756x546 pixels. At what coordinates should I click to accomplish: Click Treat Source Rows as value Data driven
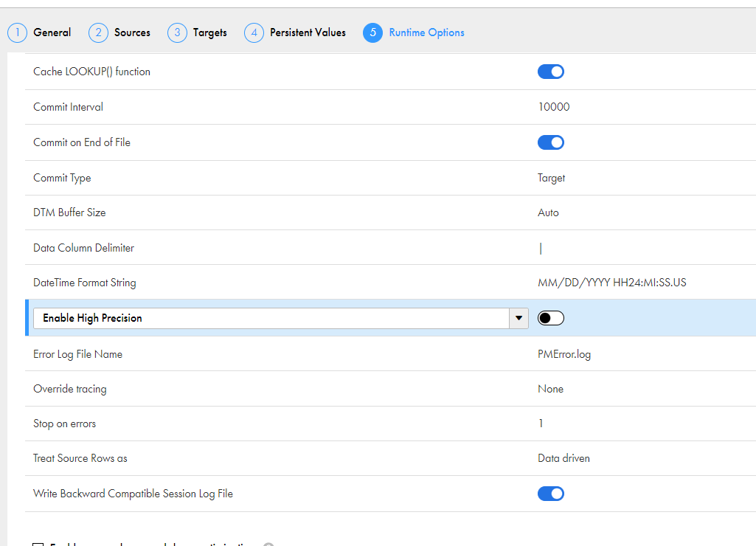(563, 458)
